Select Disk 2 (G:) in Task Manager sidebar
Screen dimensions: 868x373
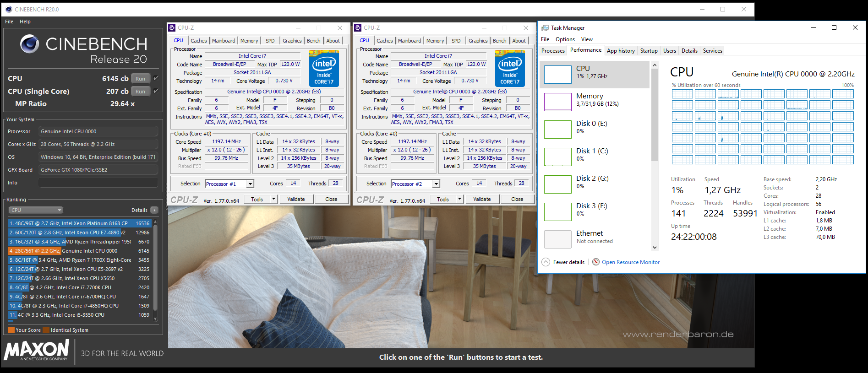pos(594,184)
